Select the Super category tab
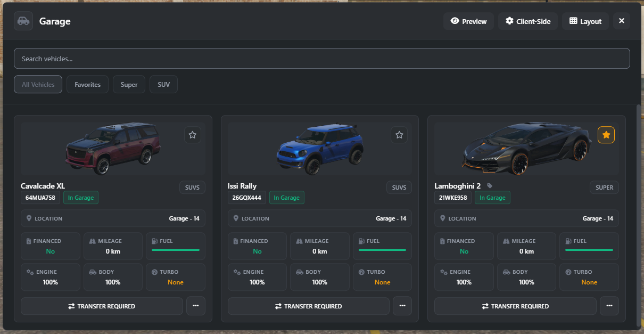The width and height of the screenshot is (644, 334). 129,84
